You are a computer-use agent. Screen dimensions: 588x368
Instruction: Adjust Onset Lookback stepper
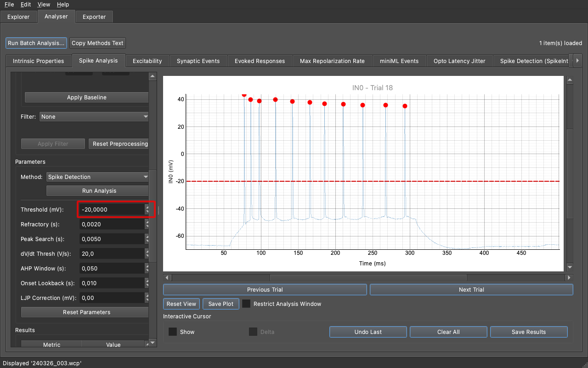[147, 283]
